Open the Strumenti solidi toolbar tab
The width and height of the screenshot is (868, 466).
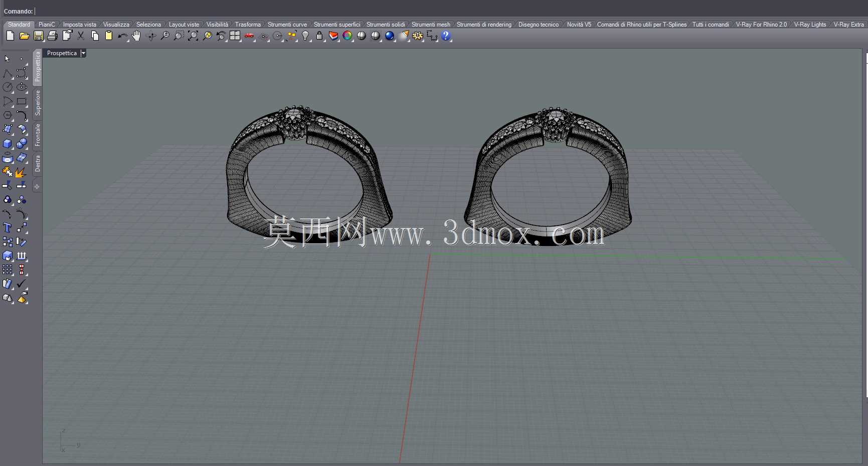click(x=386, y=25)
